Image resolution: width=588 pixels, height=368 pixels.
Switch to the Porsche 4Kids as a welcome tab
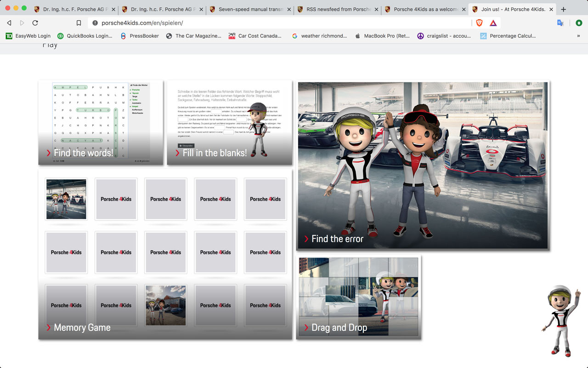click(x=425, y=9)
